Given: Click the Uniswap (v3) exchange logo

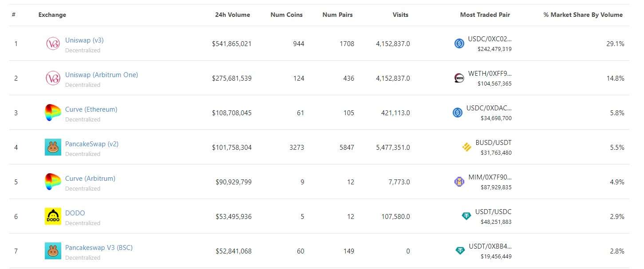Looking at the screenshot, I should pos(53,43).
